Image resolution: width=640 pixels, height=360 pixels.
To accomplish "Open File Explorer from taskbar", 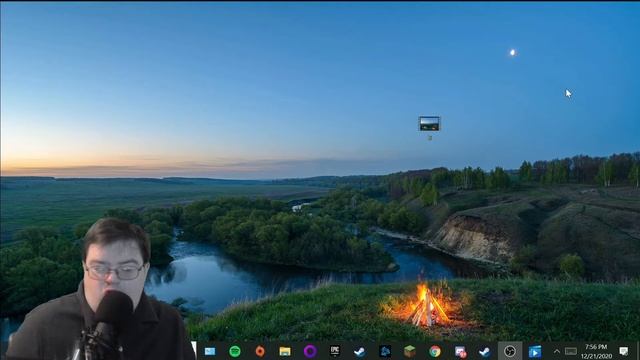I will [x=285, y=351].
